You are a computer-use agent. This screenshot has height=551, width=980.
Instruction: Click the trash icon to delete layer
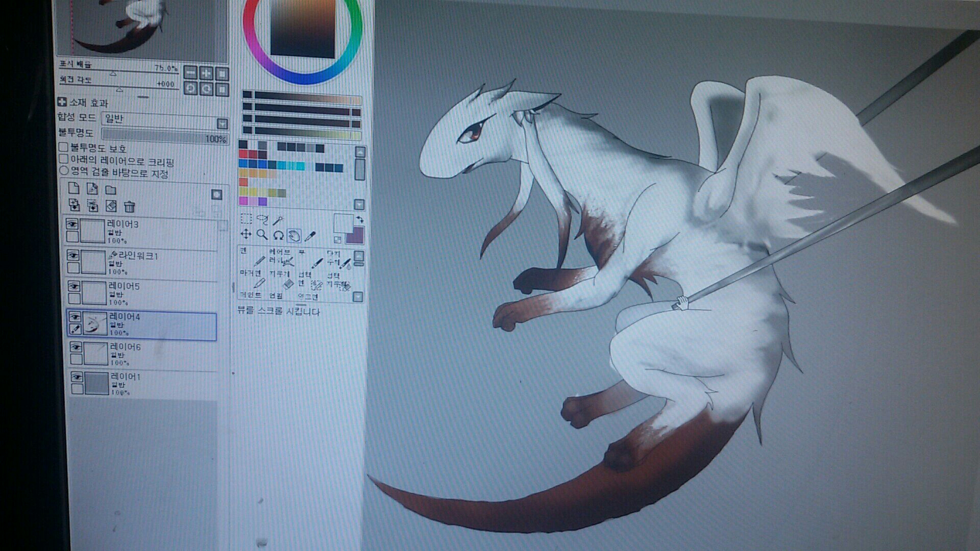pos(130,207)
